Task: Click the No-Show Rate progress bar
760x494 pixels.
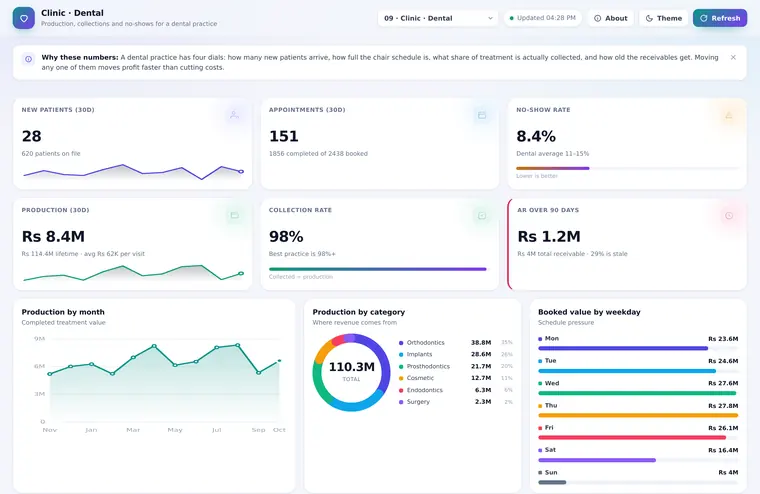Action: (x=627, y=168)
